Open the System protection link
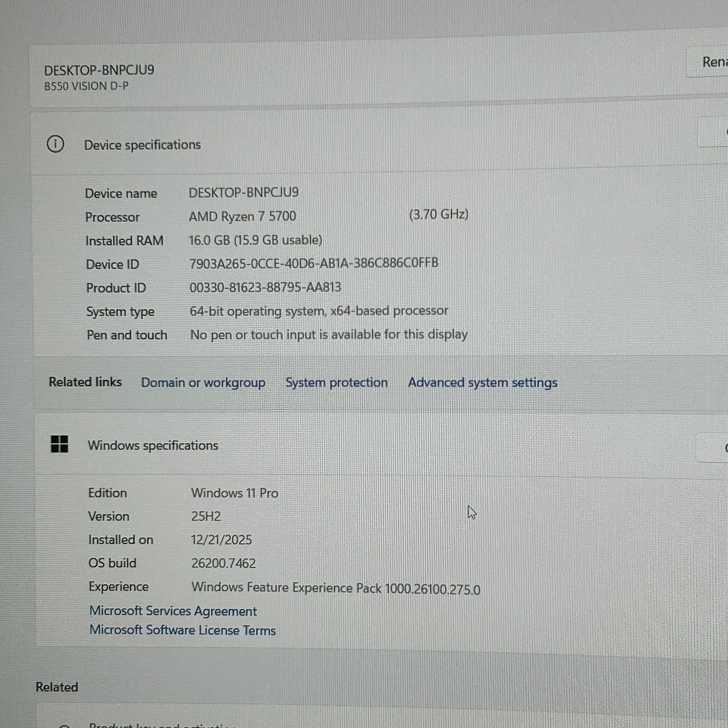This screenshot has height=728, width=728. pyautogui.click(x=337, y=382)
